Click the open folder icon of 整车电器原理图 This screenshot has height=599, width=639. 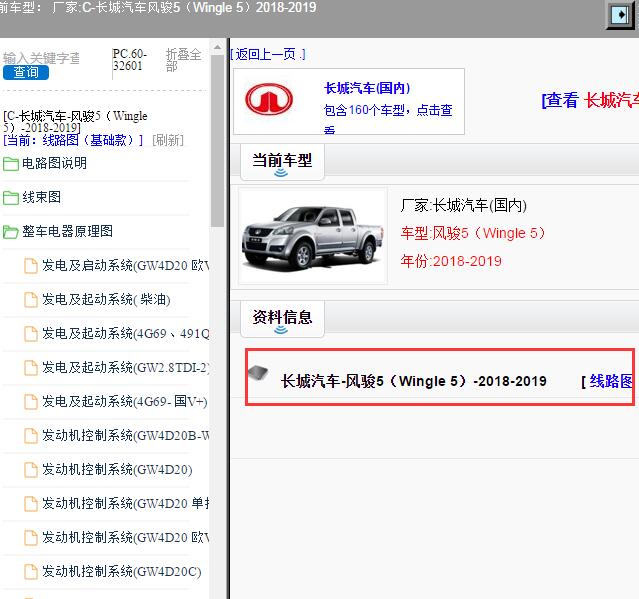[11, 232]
